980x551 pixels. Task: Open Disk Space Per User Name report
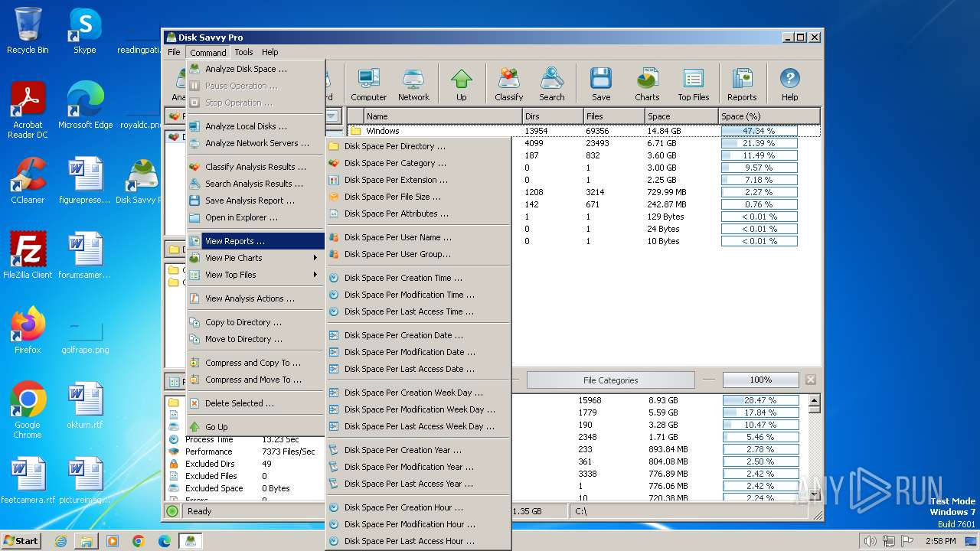pyautogui.click(x=418, y=237)
